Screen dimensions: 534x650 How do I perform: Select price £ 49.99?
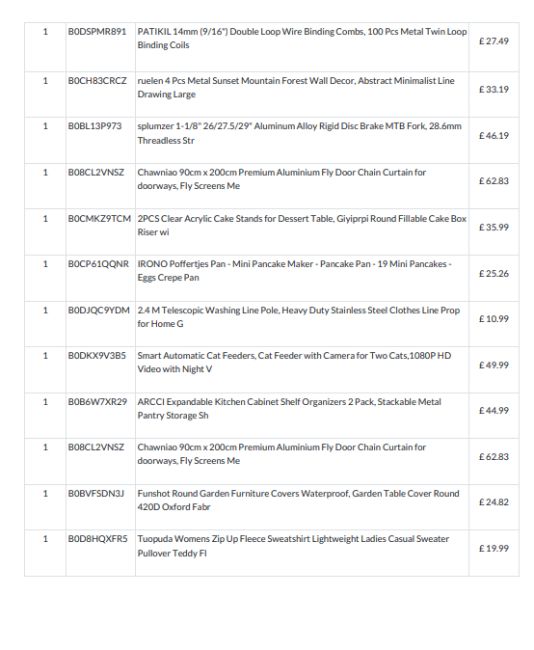pos(494,365)
